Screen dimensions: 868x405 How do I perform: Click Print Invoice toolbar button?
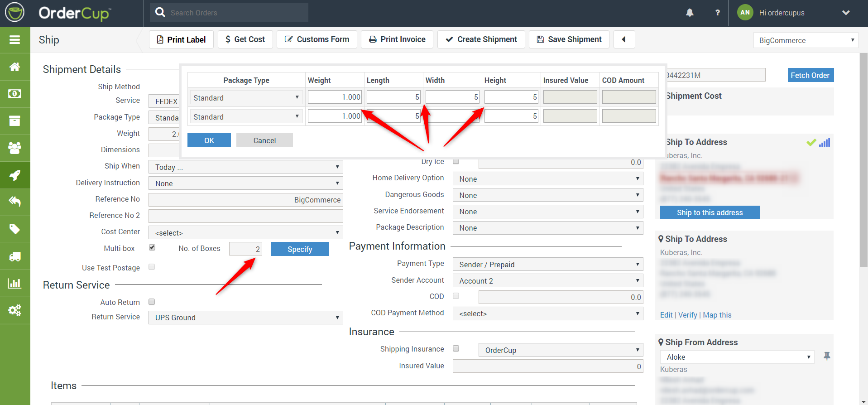tap(397, 39)
